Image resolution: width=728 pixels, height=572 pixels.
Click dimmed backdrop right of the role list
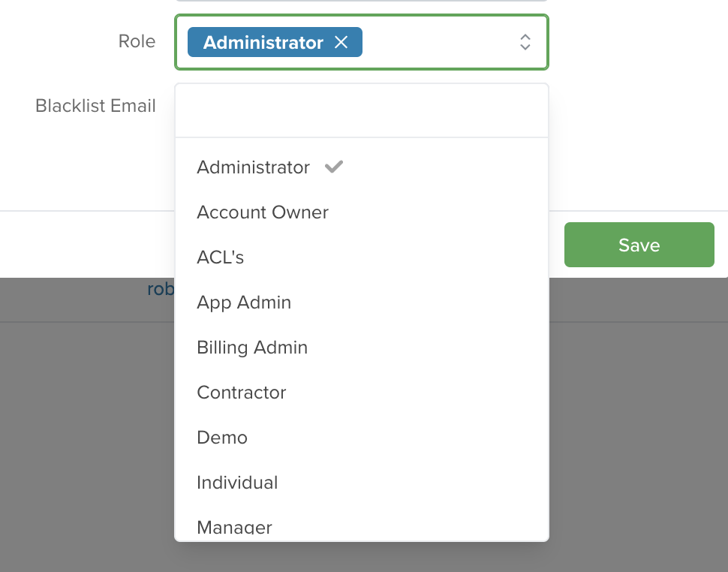pyautogui.click(x=639, y=418)
